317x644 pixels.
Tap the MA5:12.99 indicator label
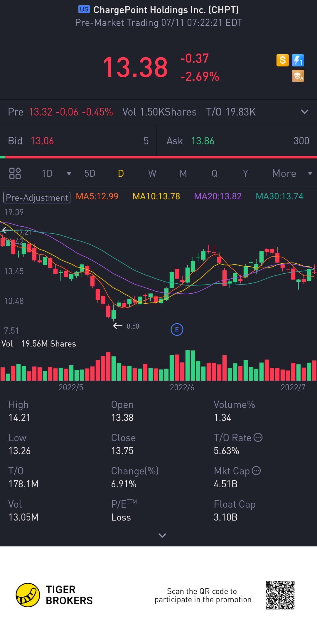point(97,196)
